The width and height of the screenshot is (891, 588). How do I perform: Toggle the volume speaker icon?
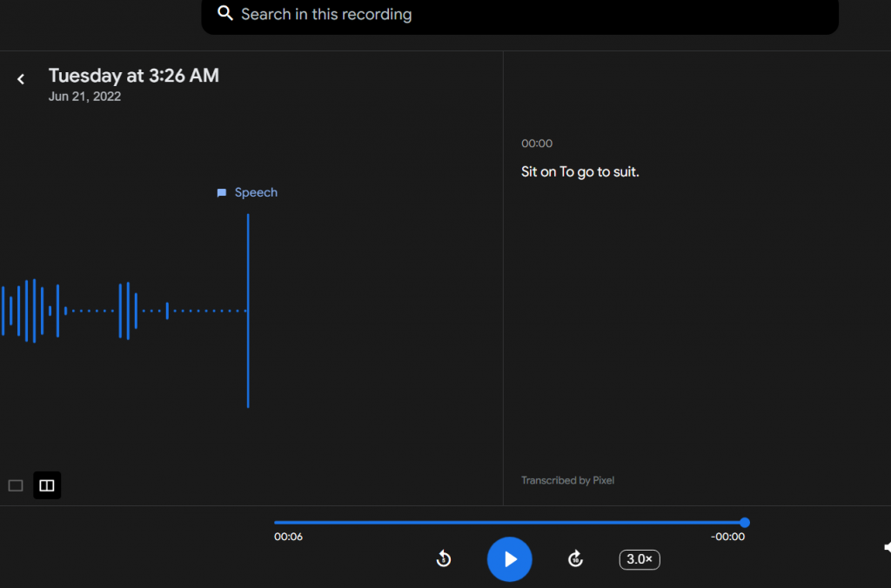click(887, 548)
